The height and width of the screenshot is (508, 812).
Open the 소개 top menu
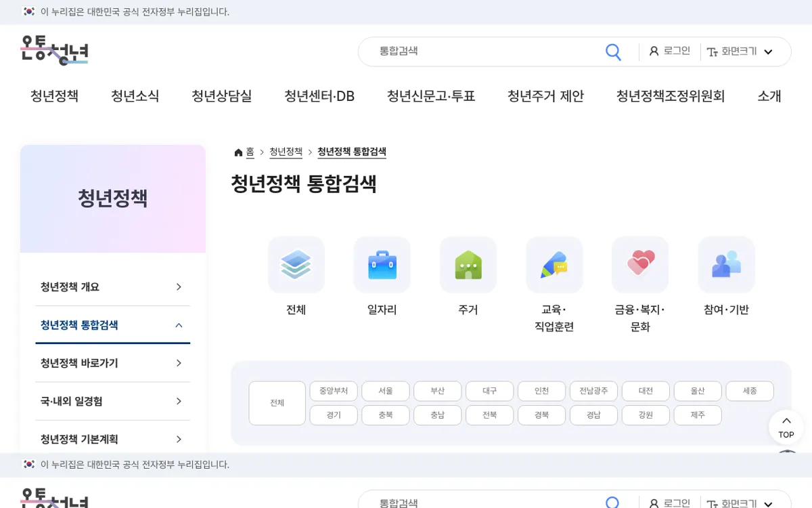(769, 96)
